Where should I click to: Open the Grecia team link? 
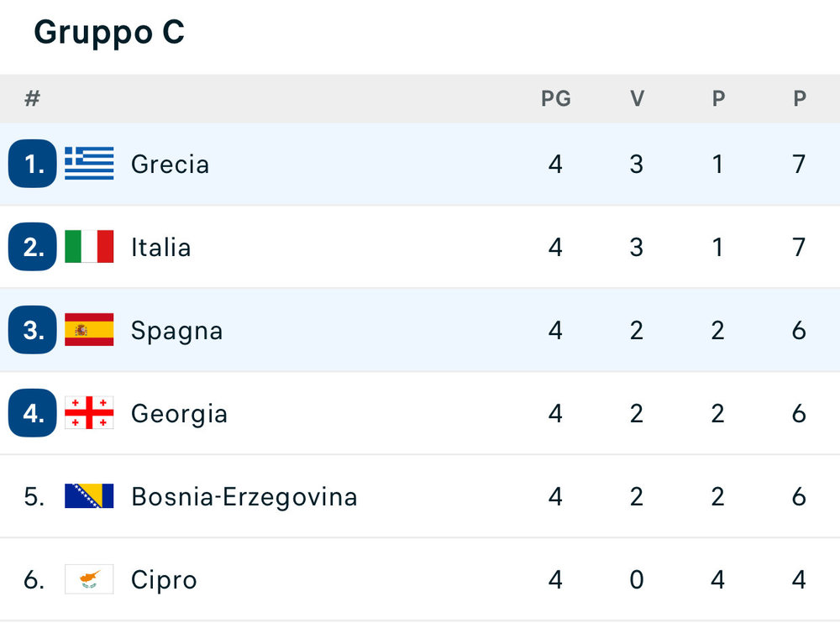click(170, 164)
